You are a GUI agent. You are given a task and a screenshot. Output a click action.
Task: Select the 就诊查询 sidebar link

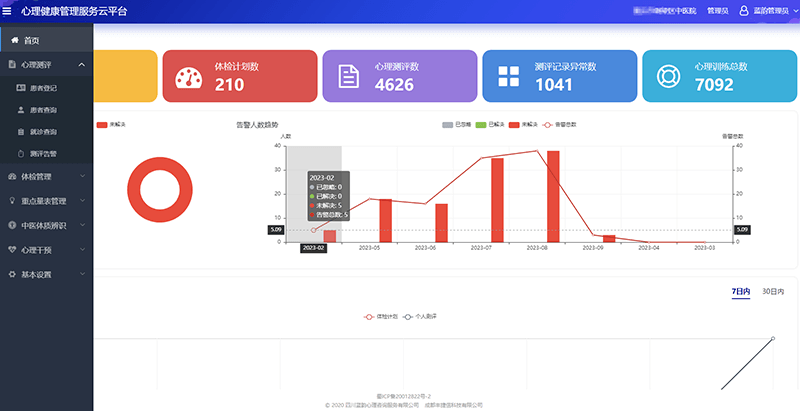[x=43, y=132]
